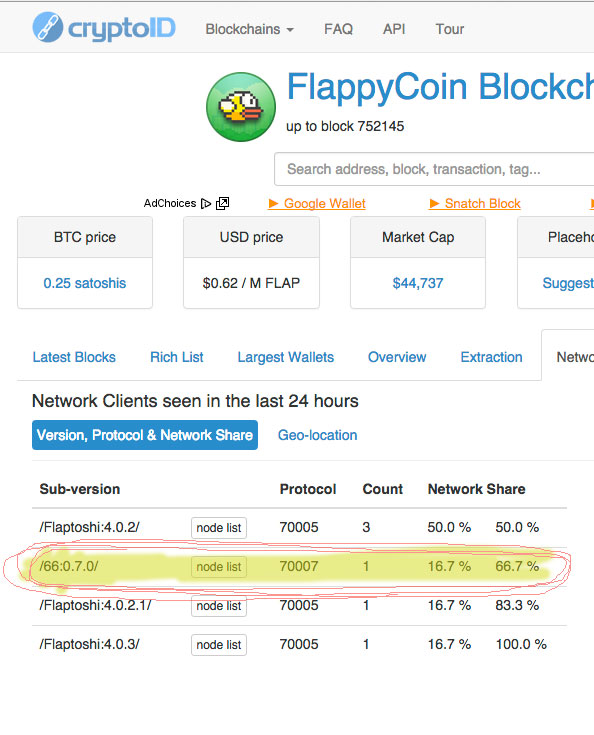Open the FAQ page
This screenshot has height=735, width=594.
(338, 29)
